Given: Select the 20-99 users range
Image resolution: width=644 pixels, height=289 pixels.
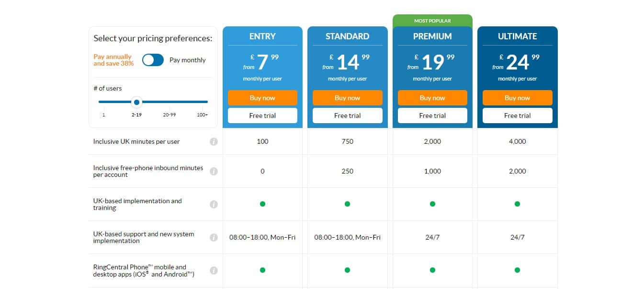Looking at the screenshot, I should (x=169, y=115).
